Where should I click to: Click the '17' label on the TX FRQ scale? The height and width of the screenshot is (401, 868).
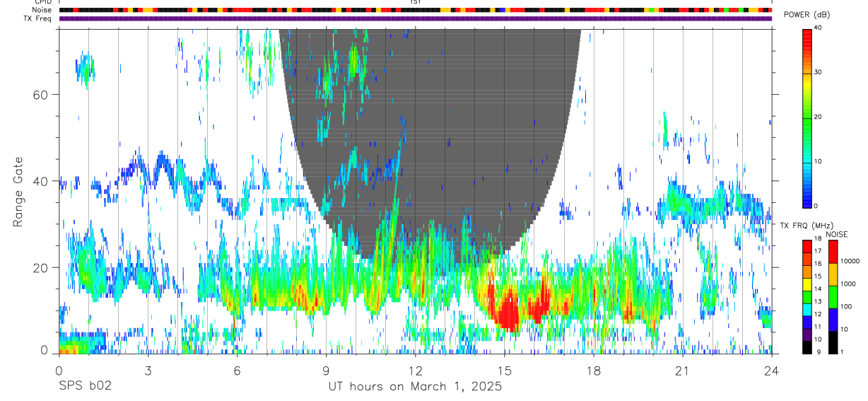click(x=818, y=250)
